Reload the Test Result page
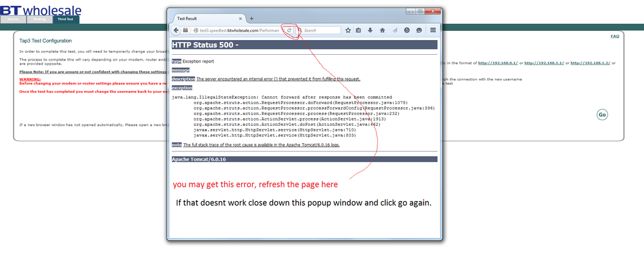This screenshot has width=644, height=267. (x=289, y=30)
